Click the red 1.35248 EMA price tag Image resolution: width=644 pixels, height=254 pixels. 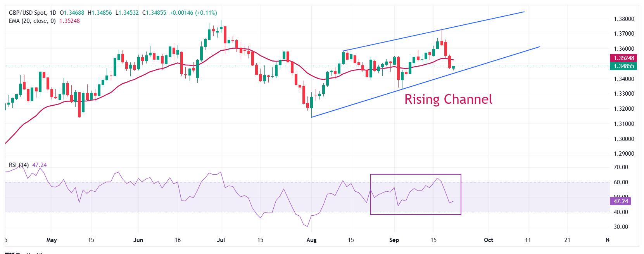(623, 58)
